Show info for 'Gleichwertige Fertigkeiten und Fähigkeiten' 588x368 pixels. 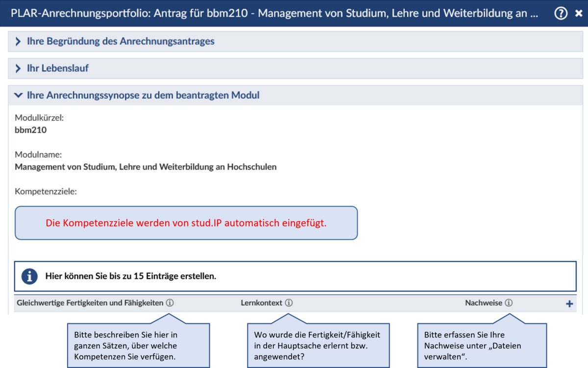(x=170, y=303)
